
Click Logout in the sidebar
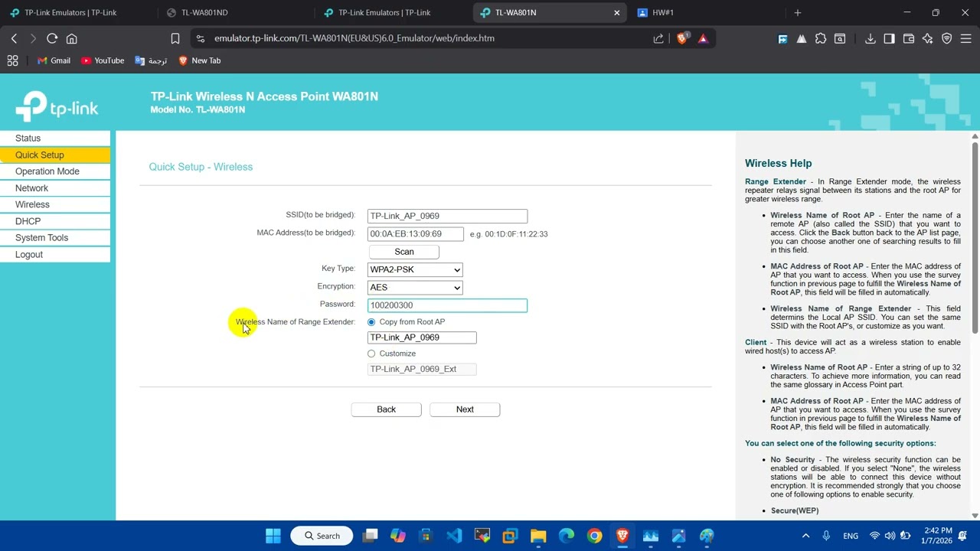[55, 255]
